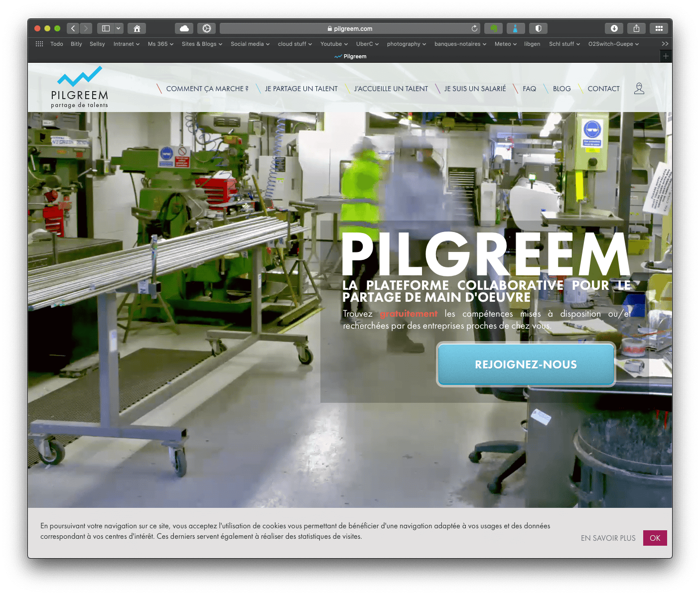The height and width of the screenshot is (595, 700).
Task: Open the user account icon in site header
Action: [x=639, y=89]
